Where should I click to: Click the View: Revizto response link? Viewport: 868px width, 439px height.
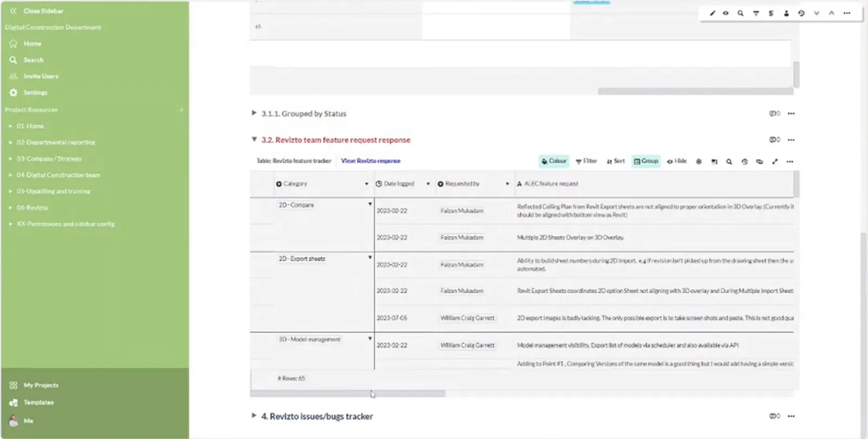pos(371,161)
